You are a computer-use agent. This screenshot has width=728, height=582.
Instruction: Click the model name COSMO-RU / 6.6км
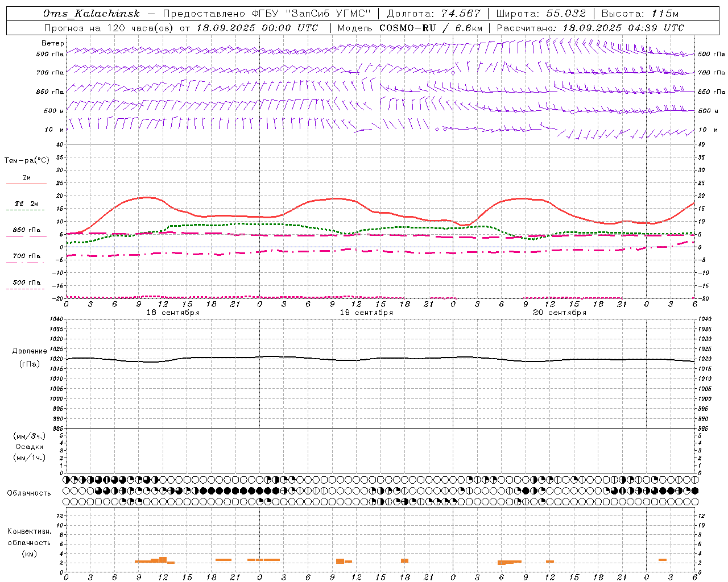431,28
